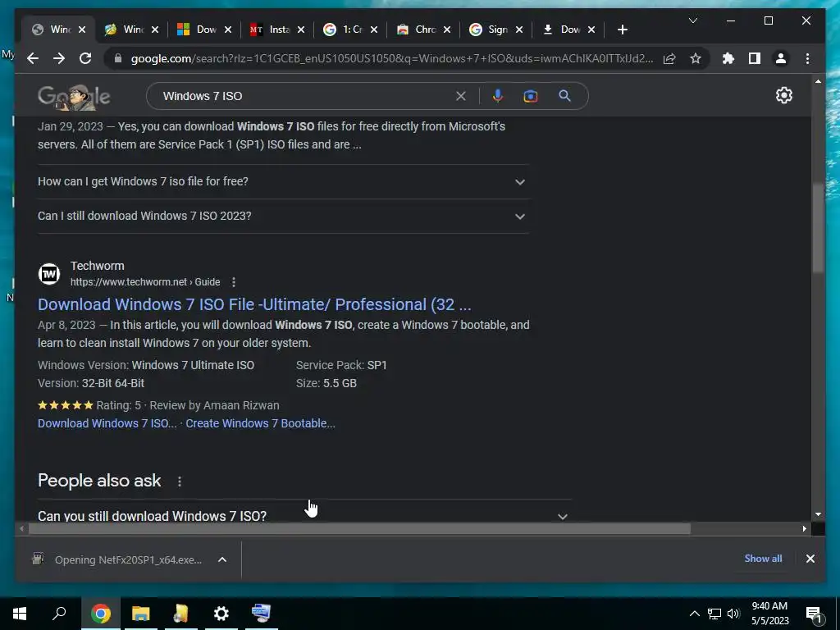The height and width of the screenshot is (630, 840).
Task: Open Settings gear in the taskbar
Action: tap(221, 614)
